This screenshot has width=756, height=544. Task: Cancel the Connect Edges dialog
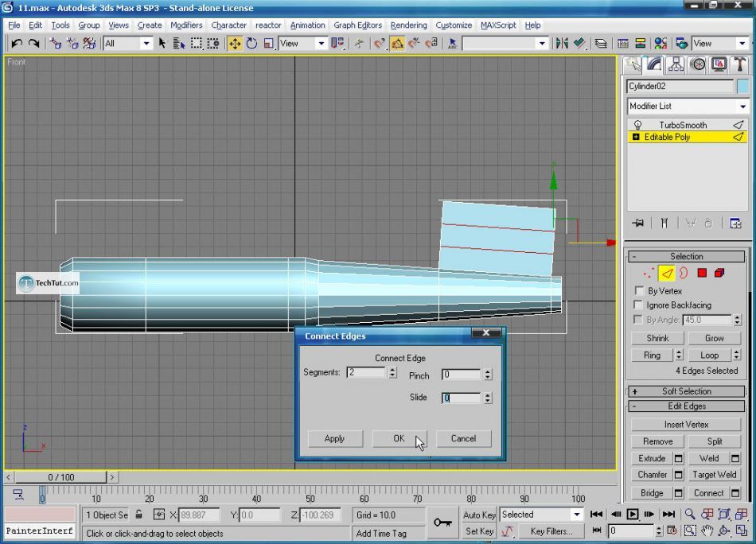tap(464, 438)
